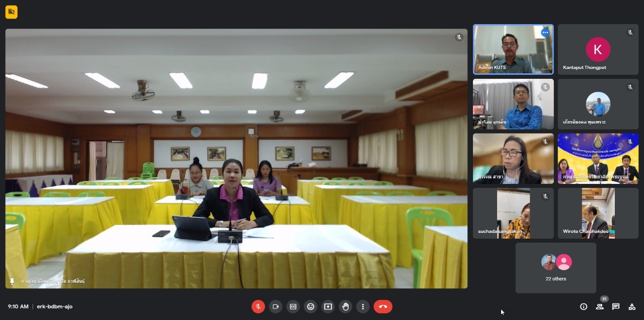The height and width of the screenshot is (320, 644).
Task: Expand the 22 others participants tile
Action: (555, 268)
